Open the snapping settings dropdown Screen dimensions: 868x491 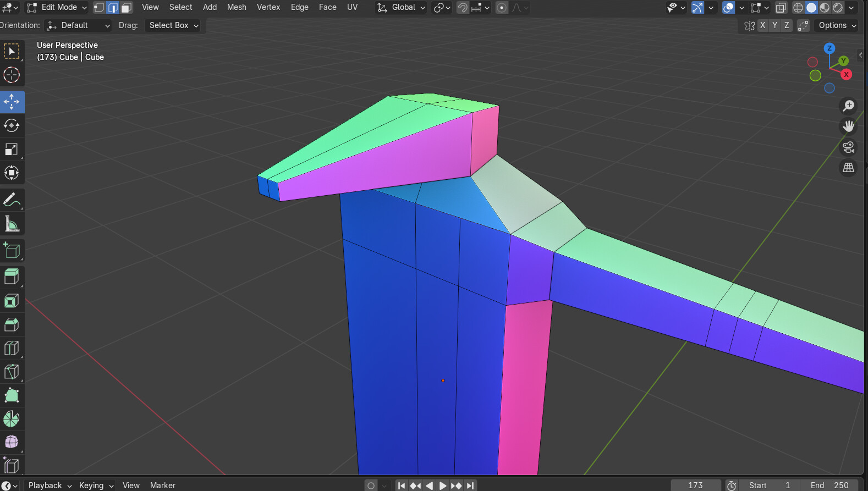click(x=480, y=8)
